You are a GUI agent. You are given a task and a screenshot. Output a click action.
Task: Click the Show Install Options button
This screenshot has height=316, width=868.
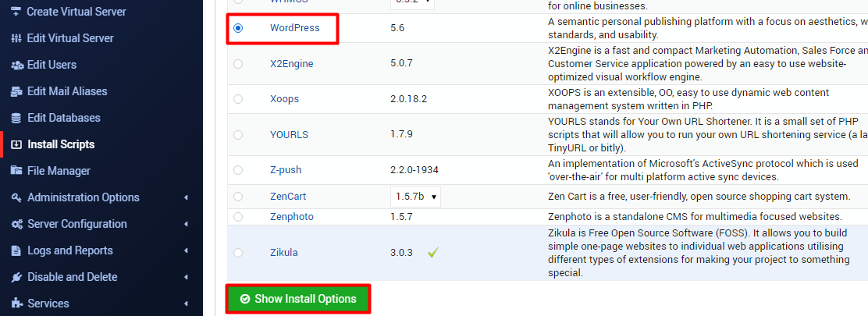coord(298,299)
